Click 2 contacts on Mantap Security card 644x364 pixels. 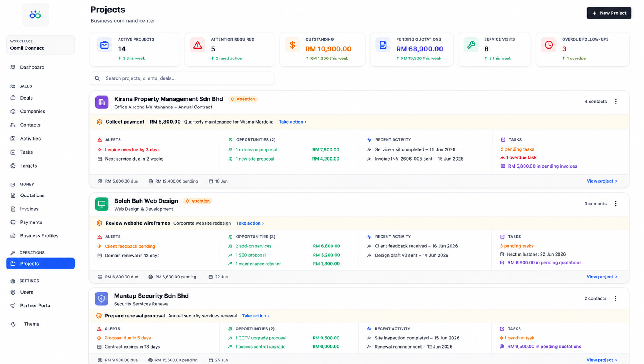click(595, 298)
